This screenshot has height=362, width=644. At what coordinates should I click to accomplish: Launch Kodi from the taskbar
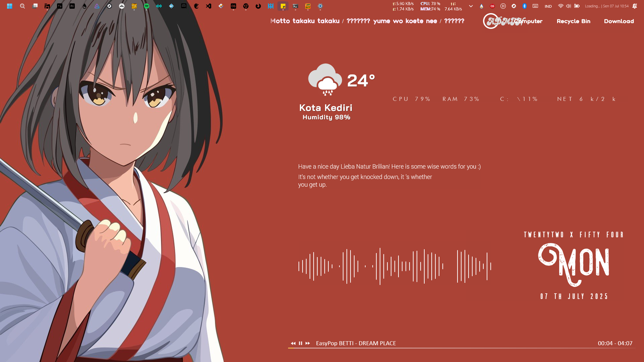click(171, 6)
